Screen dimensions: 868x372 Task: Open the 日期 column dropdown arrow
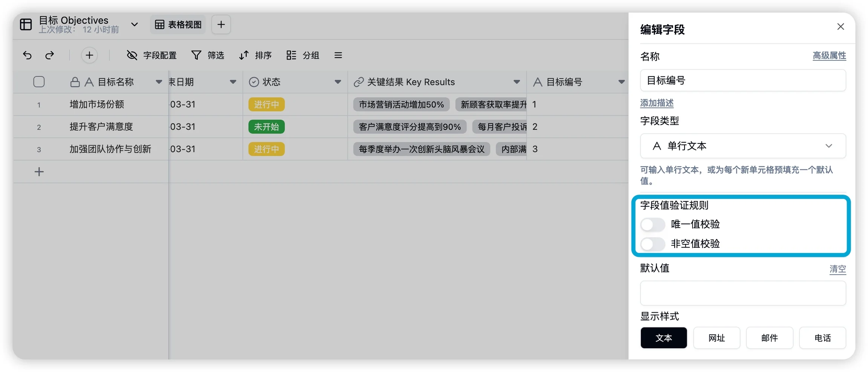233,82
